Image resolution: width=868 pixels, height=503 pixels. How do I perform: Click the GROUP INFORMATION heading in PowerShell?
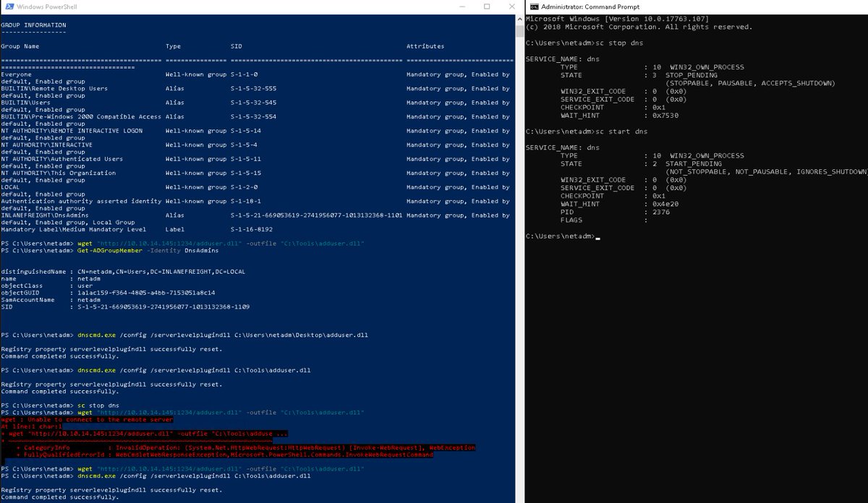point(33,25)
